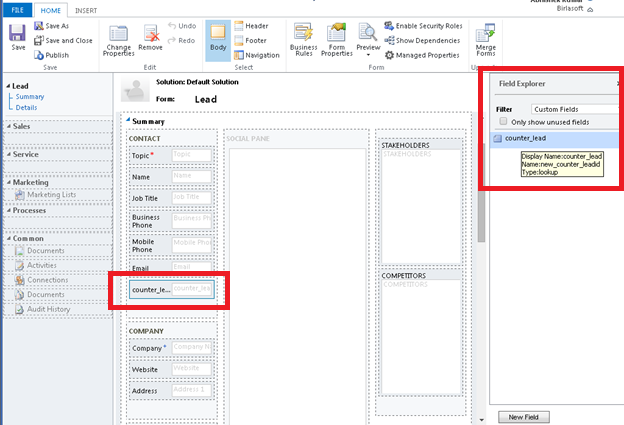Select Audit History navigation item
The width and height of the screenshot is (624, 425).
[42, 309]
